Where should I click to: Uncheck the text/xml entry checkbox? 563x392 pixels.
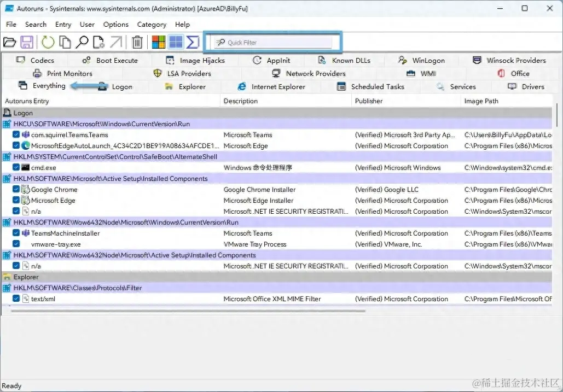click(x=16, y=299)
